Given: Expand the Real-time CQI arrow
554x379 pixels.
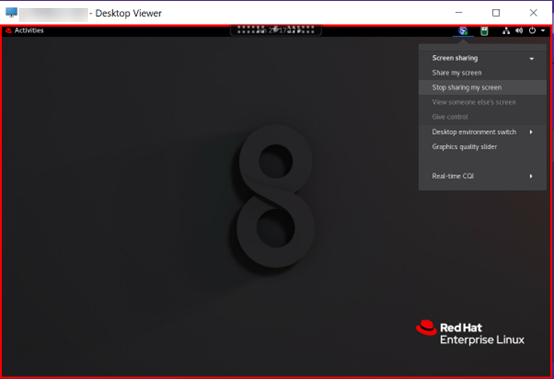Looking at the screenshot, I should click(x=531, y=176).
